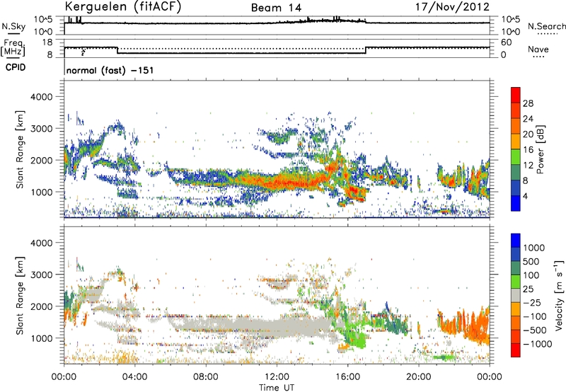Click power panel 'Slant Range [km]' label
566x392 pixels.
pyautogui.click(x=20, y=149)
